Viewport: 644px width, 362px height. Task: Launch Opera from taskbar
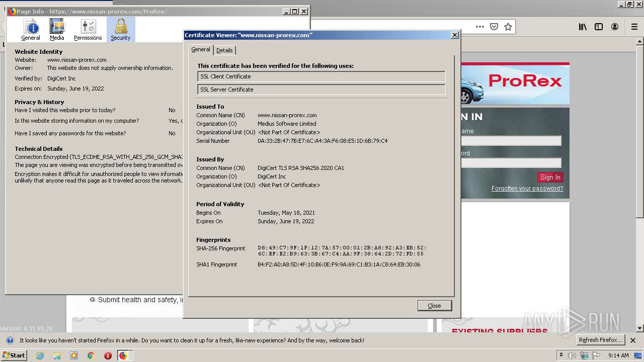(x=108, y=355)
